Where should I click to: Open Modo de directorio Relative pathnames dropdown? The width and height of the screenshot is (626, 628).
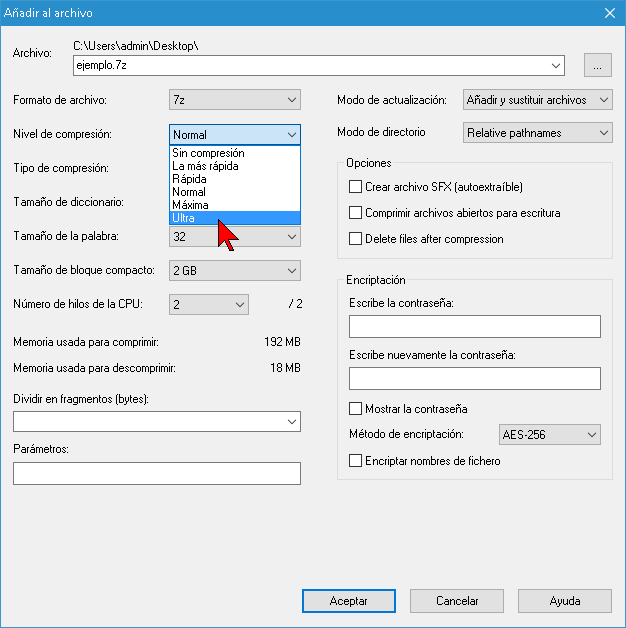pyautogui.click(x=537, y=133)
